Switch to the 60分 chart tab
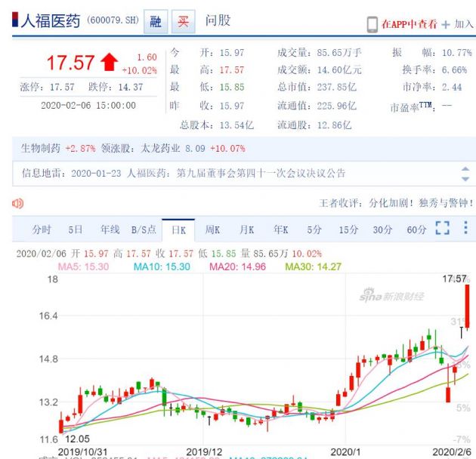Viewport: 476px width, 459px height. click(x=416, y=229)
